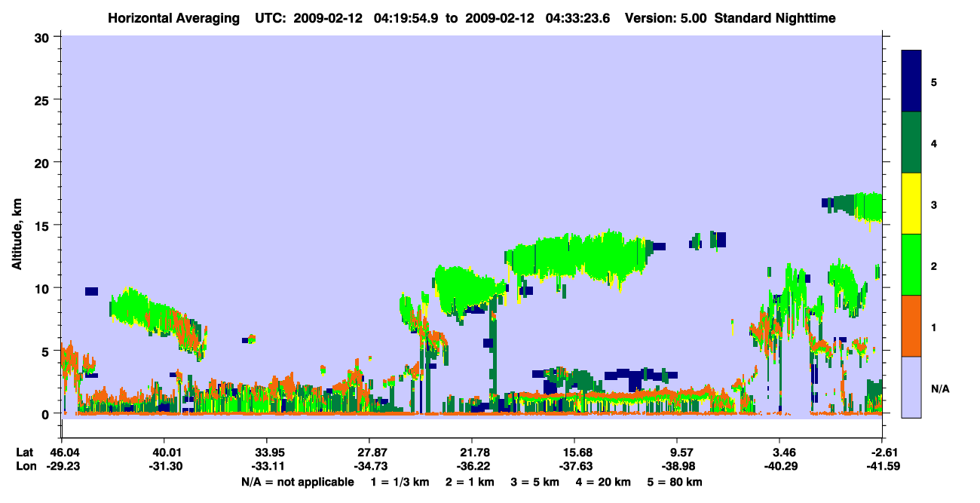The height and width of the screenshot is (503, 980).
Task: Click the 'Lon' row label
Action: [x=25, y=466]
